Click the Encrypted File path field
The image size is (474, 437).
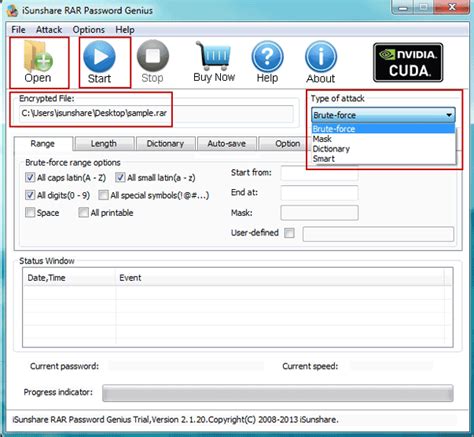(156, 114)
